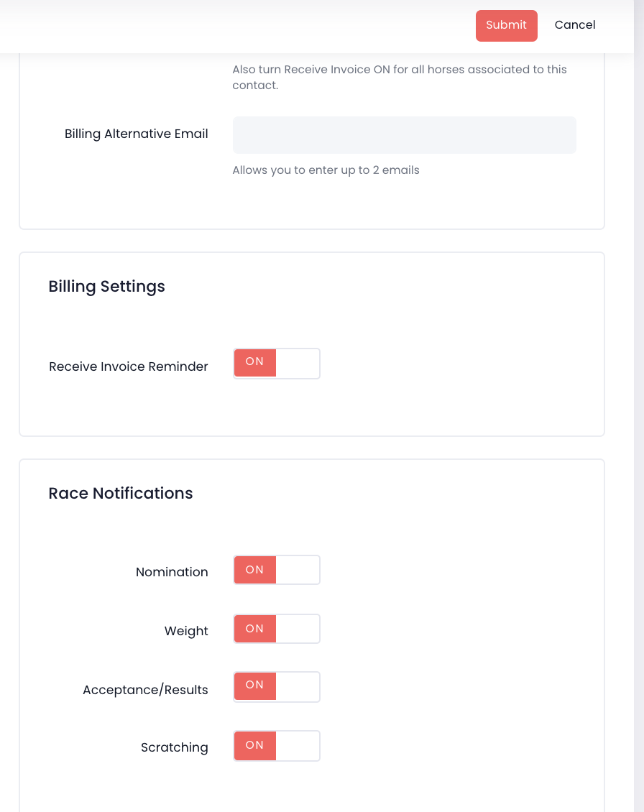
Task: Cancel the contact form edits
Action: (574, 25)
